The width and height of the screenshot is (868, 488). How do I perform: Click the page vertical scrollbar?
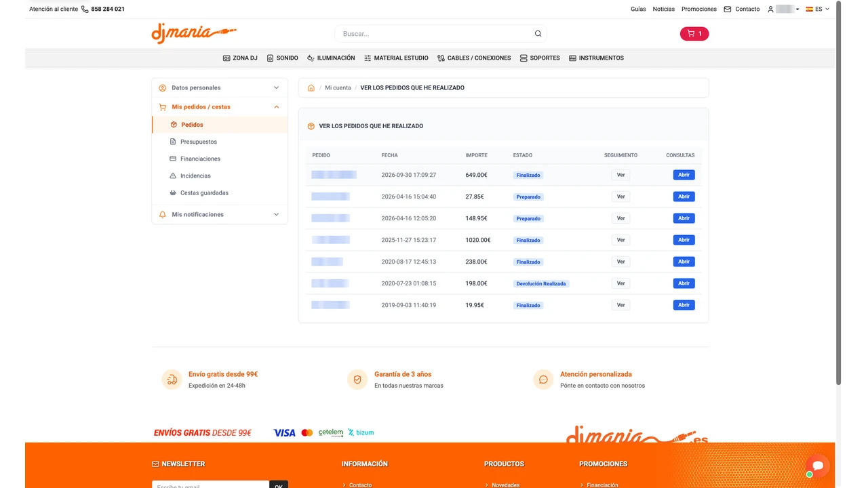click(x=838, y=193)
